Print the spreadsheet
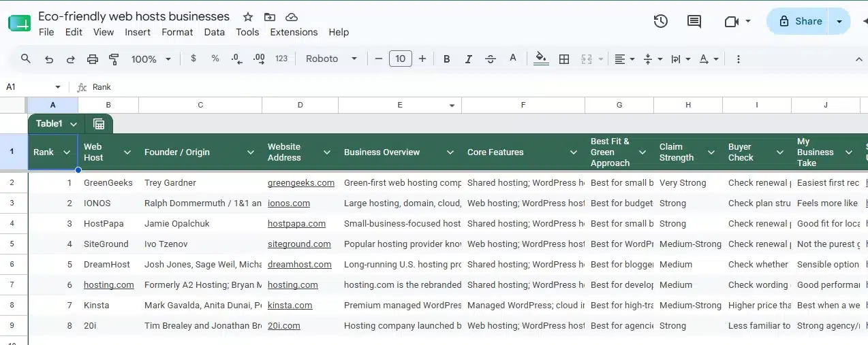Image resolution: width=868 pixels, height=345 pixels. [93, 59]
